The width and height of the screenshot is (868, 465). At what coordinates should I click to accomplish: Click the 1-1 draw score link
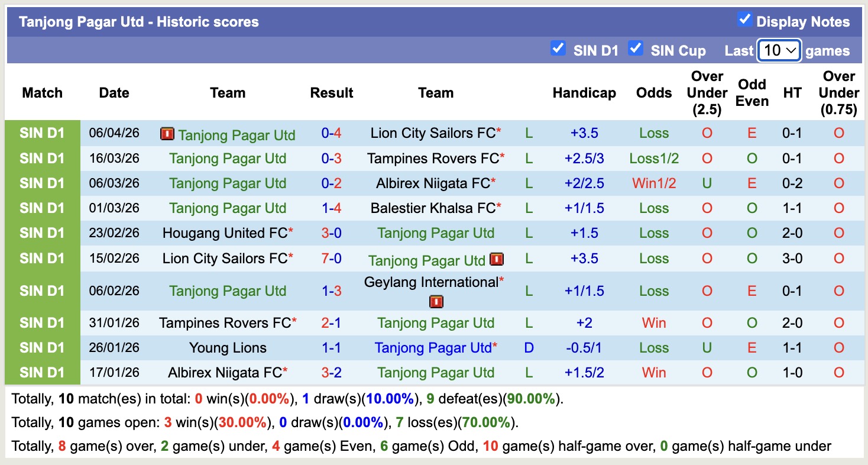(x=331, y=348)
